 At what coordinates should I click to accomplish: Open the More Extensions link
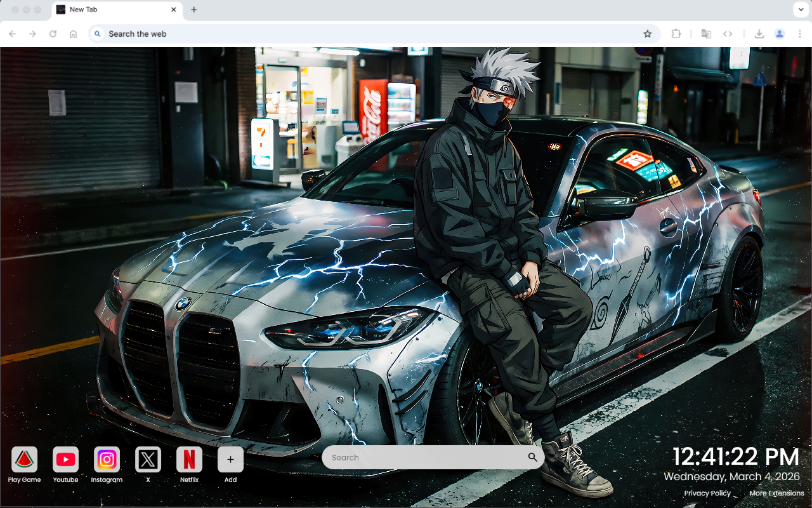pos(776,493)
